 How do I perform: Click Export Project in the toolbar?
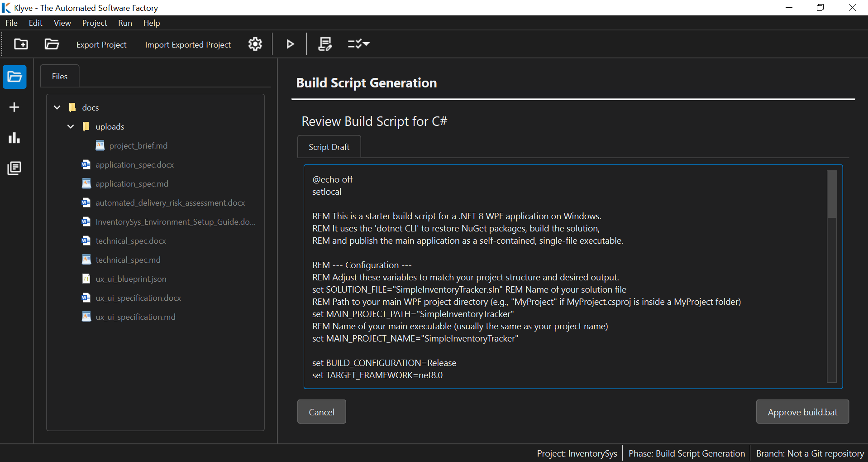(101, 44)
